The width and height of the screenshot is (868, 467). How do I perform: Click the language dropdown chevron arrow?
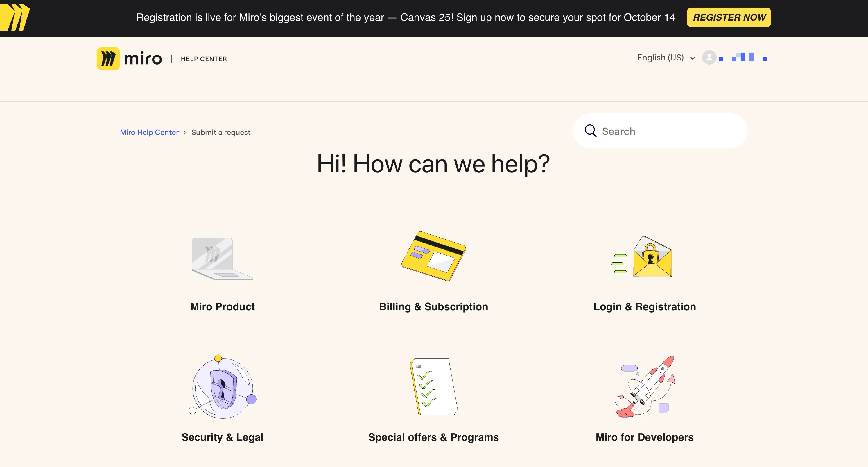pyautogui.click(x=693, y=58)
